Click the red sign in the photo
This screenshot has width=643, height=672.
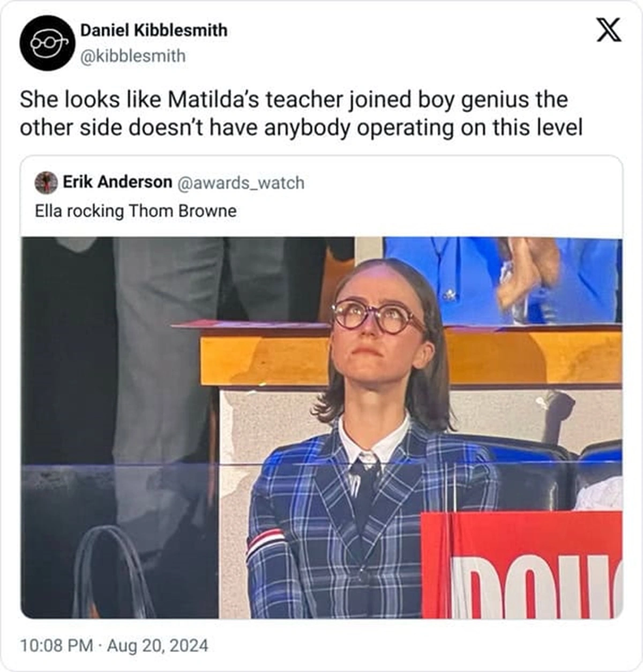(522, 565)
